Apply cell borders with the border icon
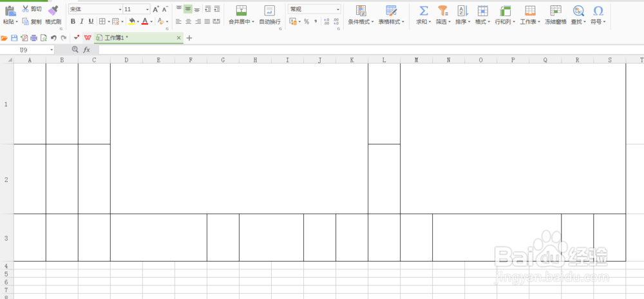 click(102, 21)
